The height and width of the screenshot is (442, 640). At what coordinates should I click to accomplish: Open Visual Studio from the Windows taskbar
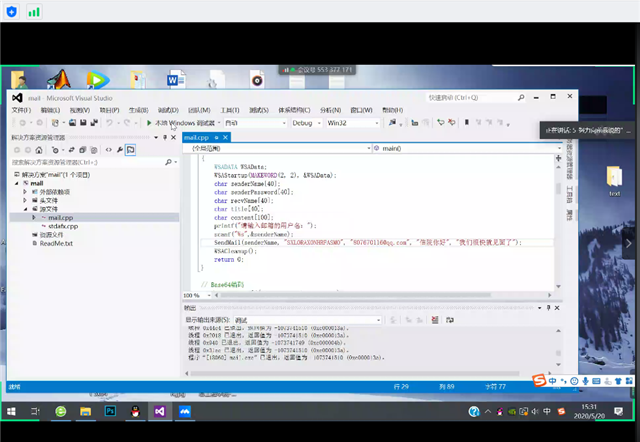[158, 411]
